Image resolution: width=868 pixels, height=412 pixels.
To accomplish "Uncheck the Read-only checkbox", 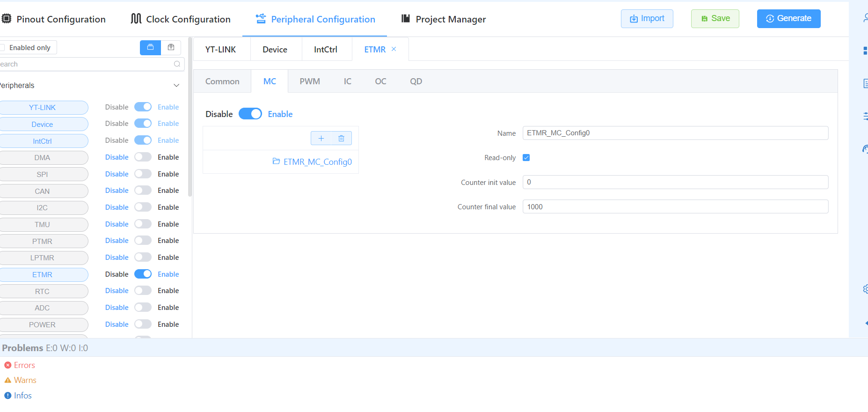I will click(526, 158).
